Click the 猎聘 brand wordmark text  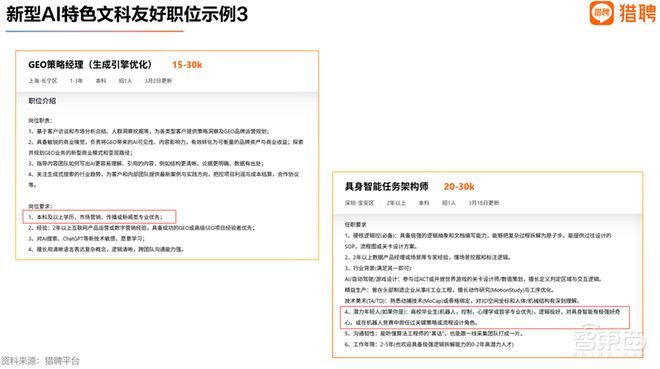(637, 13)
